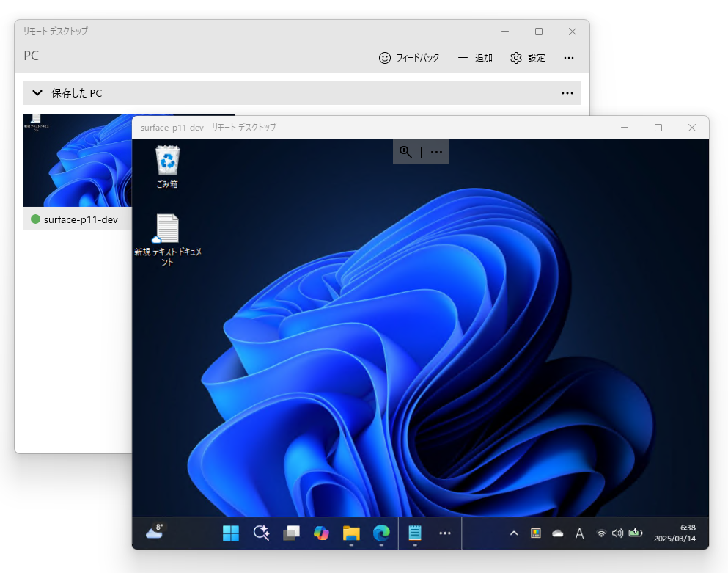Screen dimensions: 728x573
Task: Open Windows Search on the remote taskbar
Action: click(x=261, y=533)
